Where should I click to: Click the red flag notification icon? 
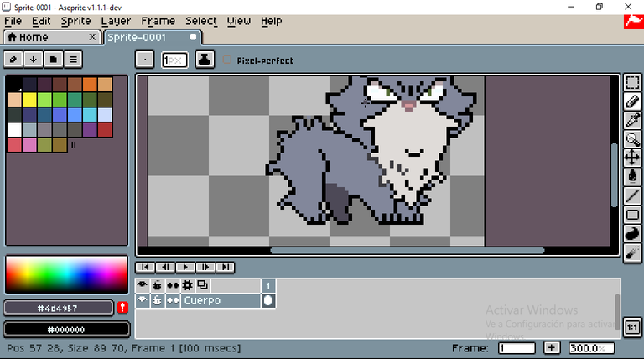coord(634,21)
